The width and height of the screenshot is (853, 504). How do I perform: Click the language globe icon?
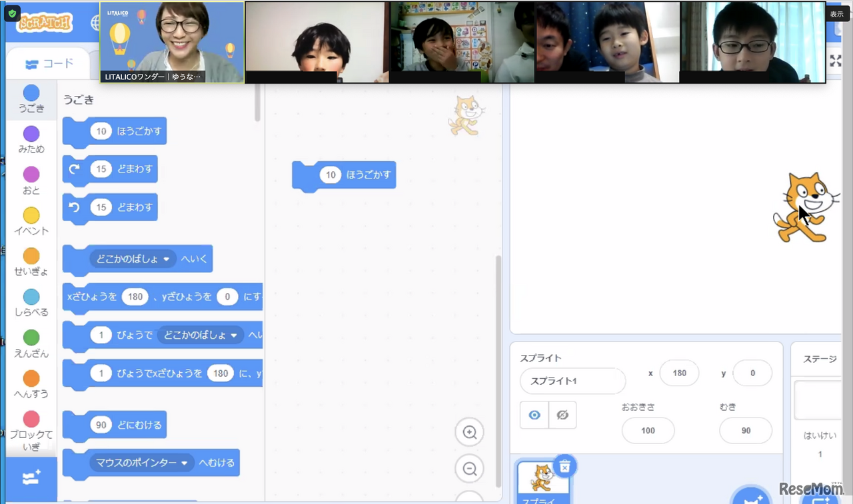point(95,23)
